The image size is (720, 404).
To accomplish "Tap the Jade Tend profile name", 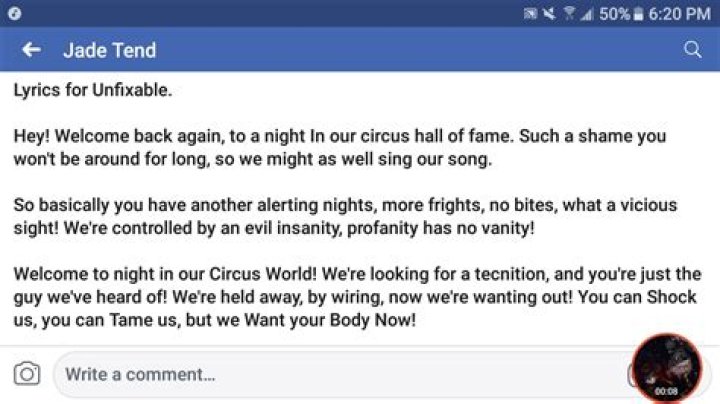I will (x=110, y=50).
